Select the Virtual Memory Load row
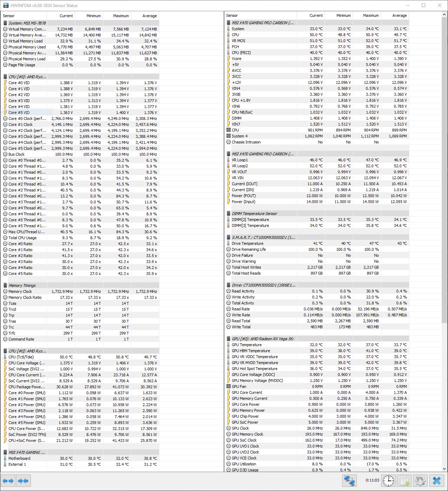This screenshot has width=448, height=491. click(81, 41)
